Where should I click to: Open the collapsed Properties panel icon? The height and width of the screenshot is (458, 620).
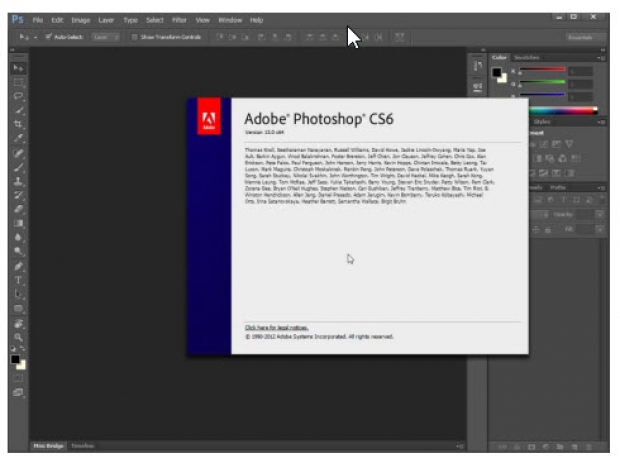(x=478, y=87)
